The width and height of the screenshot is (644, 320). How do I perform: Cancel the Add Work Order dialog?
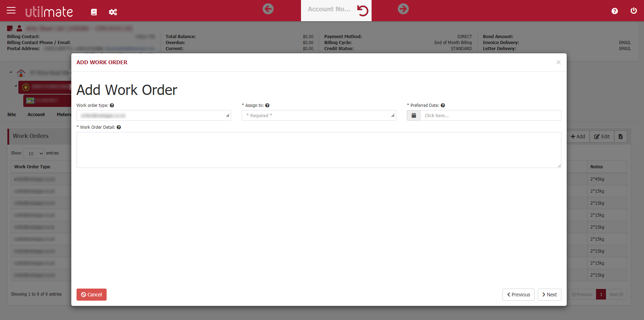pyautogui.click(x=91, y=294)
